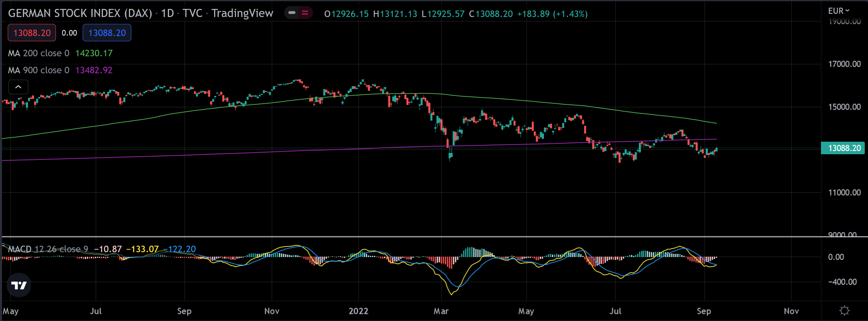Click the blue signal value −122.20
Screen dimensions: 868x321
[x=179, y=249]
